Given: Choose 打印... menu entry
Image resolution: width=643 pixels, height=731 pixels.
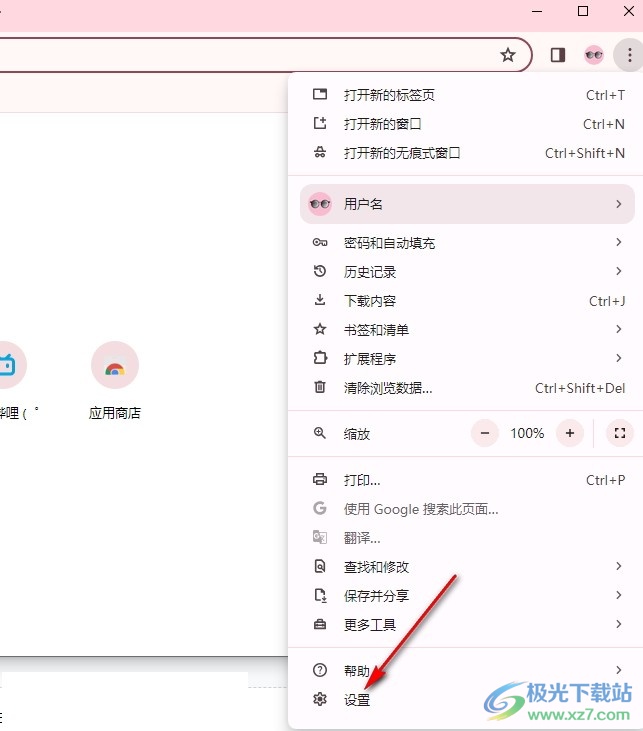Looking at the screenshot, I should [466, 480].
